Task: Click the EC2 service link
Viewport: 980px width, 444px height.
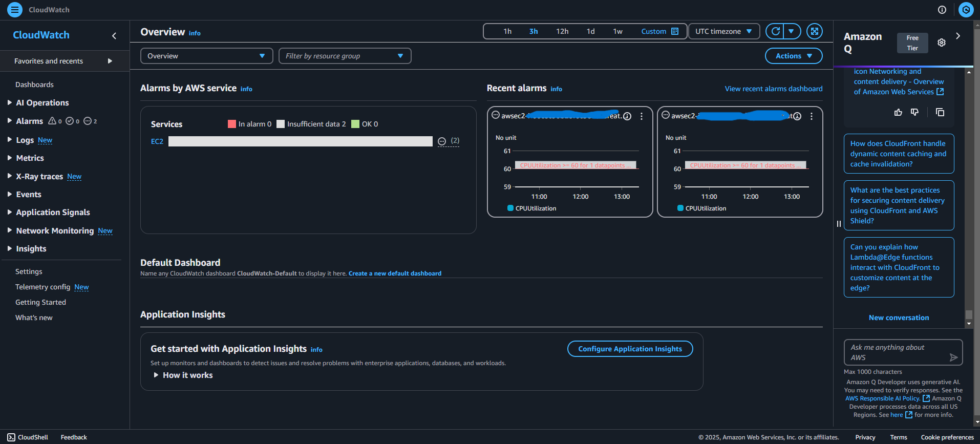Action: [157, 141]
